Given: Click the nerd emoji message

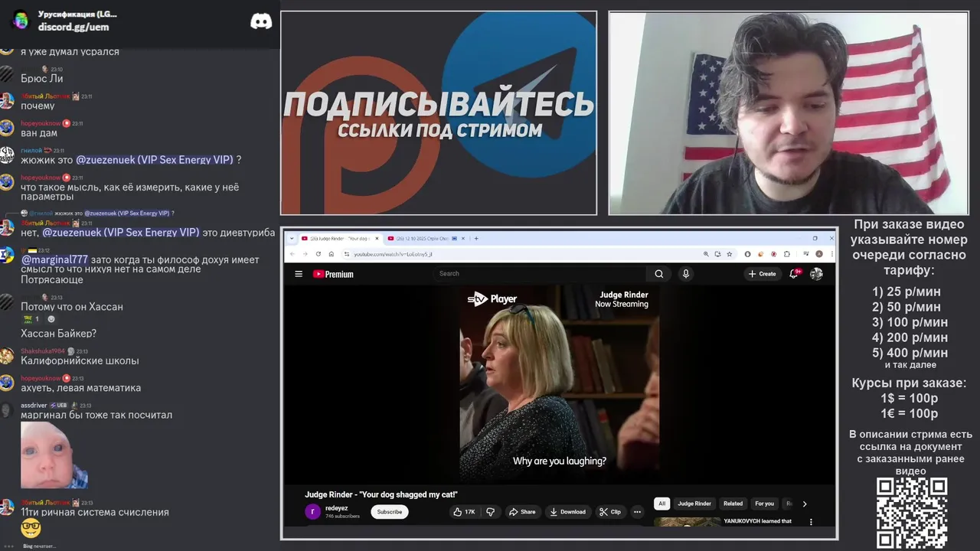Looking at the screenshot, I should (x=31, y=527).
